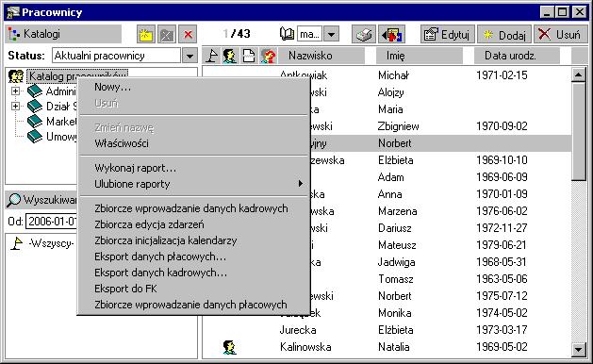This screenshot has height=364, width=593.
Task: Click the Dodaj button
Action: [504, 35]
